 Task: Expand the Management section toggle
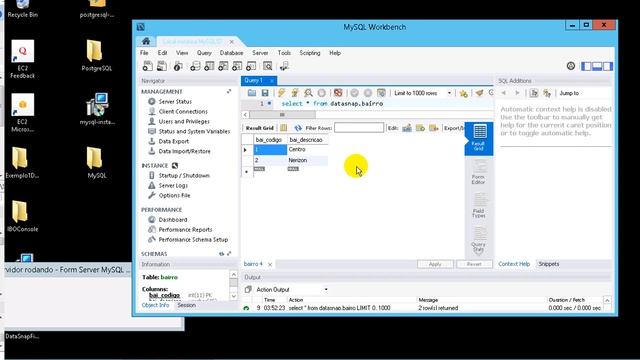point(229,91)
